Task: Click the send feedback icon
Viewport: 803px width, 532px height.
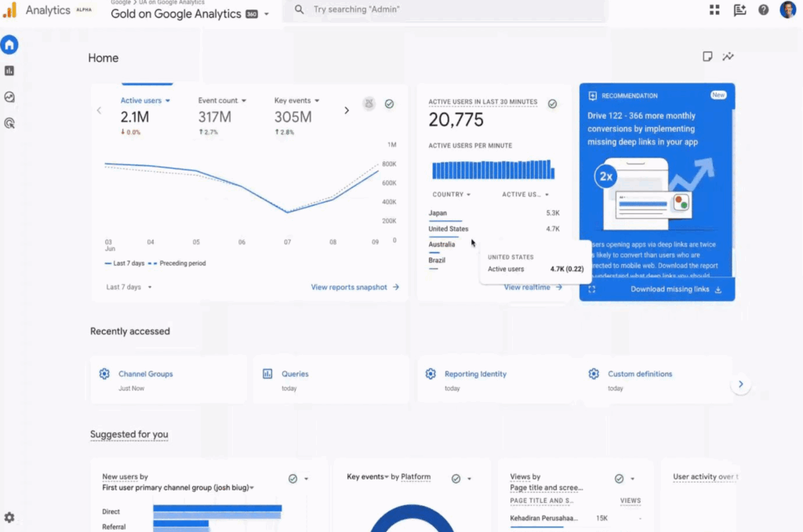Action: point(739,10)
